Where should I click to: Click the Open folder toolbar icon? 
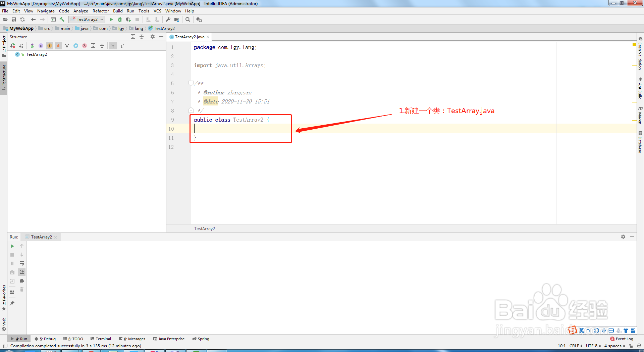pos(5,19)
